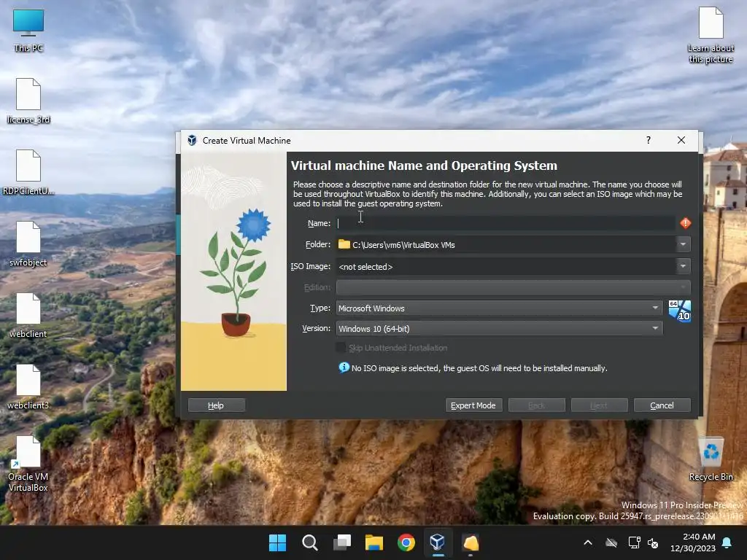This screenshot has height=560, width=747.
Task: Launch Google Chrome from the taskbar
Action: click(406, 542)
